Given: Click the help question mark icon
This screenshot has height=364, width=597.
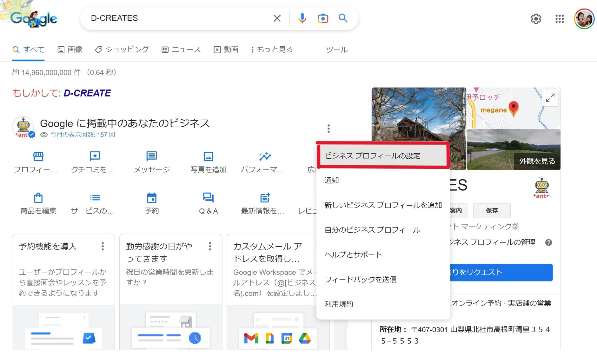Looking at the screenshot, I should (548, 242).
